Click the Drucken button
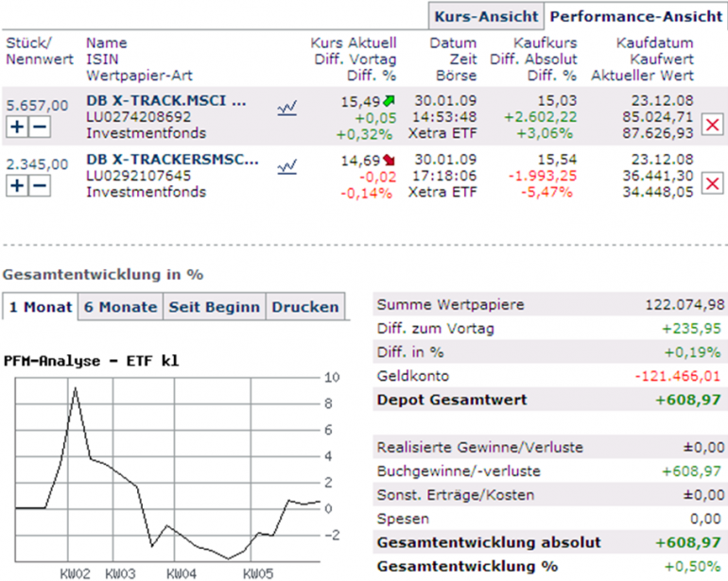This screenshot has width=728, height=581. point(303,307)
